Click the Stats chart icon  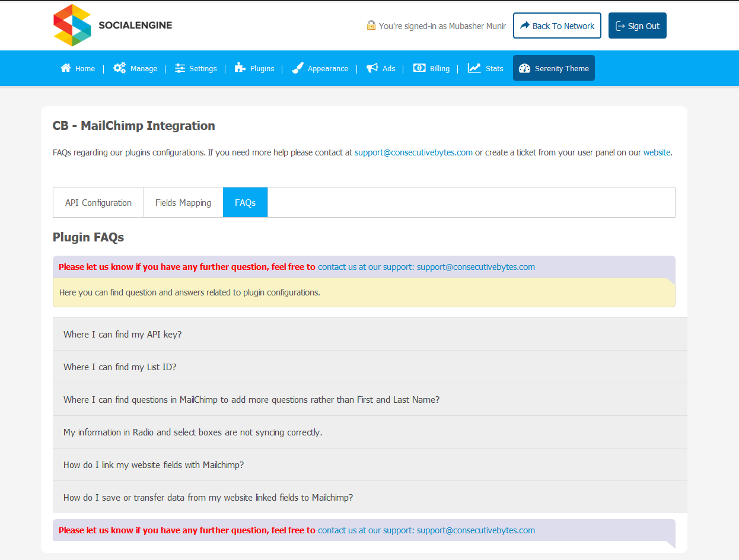tap(474, 68)
